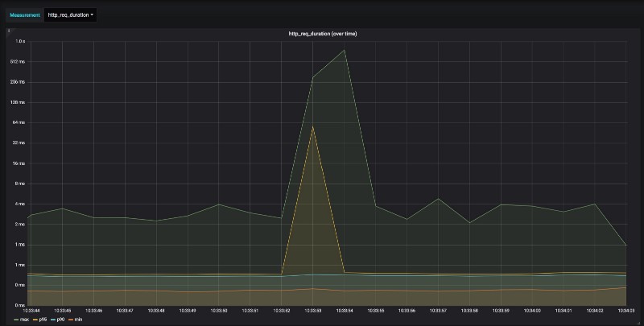Click the max series peak near 10:33:54

[345, 50]
